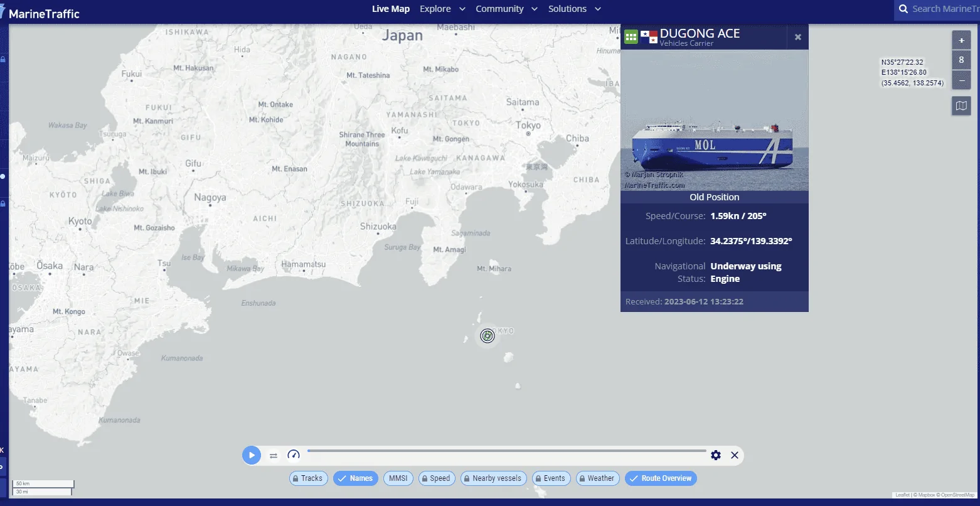This screenshot has width=980, height=506.
Task: Click the MarineTraffic logo
Action: pos(40,13)
